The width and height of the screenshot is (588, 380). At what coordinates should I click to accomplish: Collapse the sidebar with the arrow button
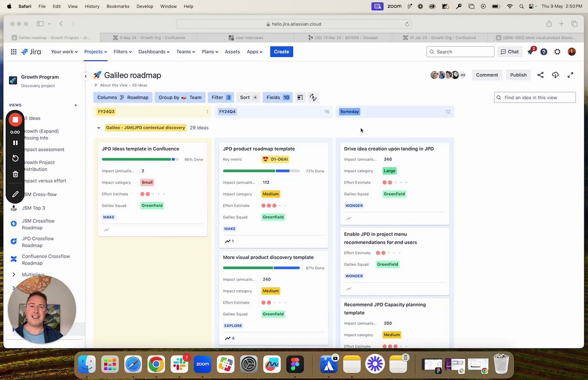coord(85,76)
